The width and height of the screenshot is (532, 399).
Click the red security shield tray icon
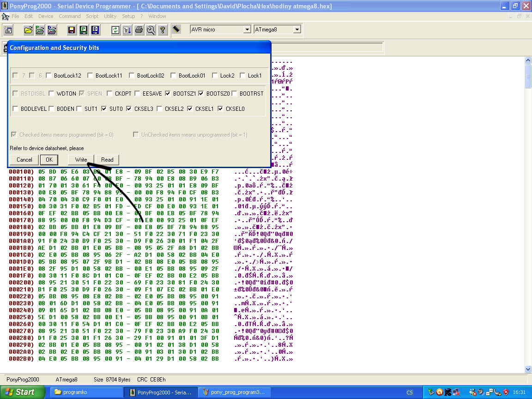[506, 392]
